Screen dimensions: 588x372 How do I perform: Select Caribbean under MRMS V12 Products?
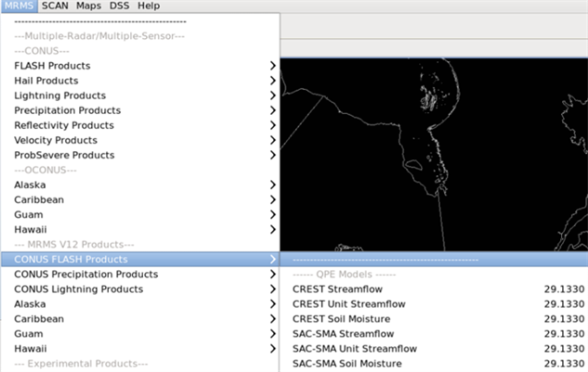coord(140,319)
